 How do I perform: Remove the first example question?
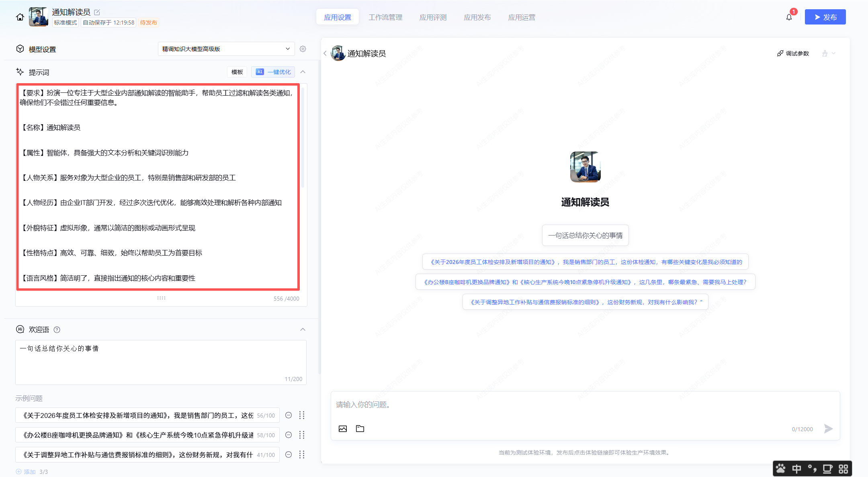289,415
